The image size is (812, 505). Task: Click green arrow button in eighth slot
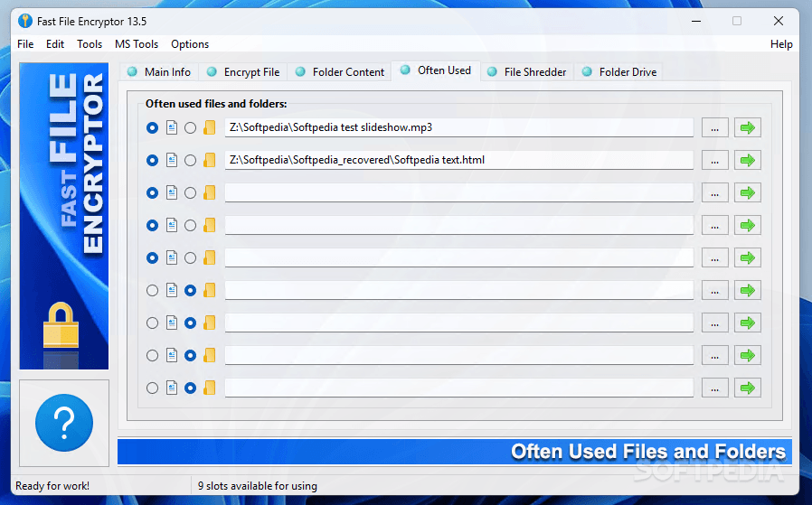(747, 355)
